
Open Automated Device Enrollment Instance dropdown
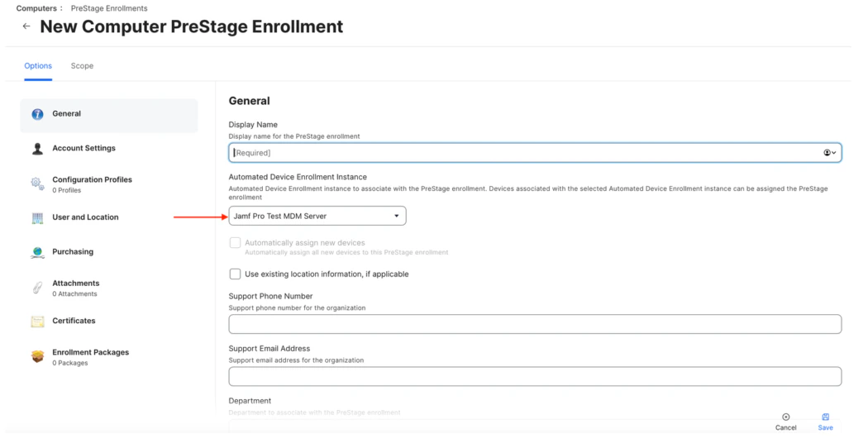coord(317,216)
